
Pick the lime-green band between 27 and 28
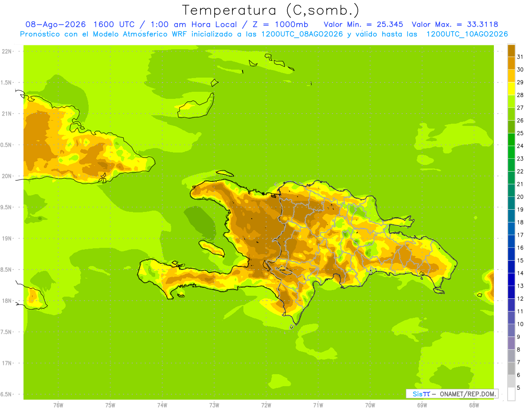tap(511, 102)
